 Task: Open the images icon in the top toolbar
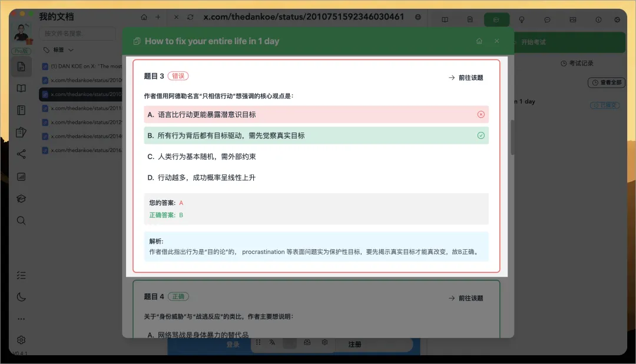pyautogui.click(x=572, y=19)
